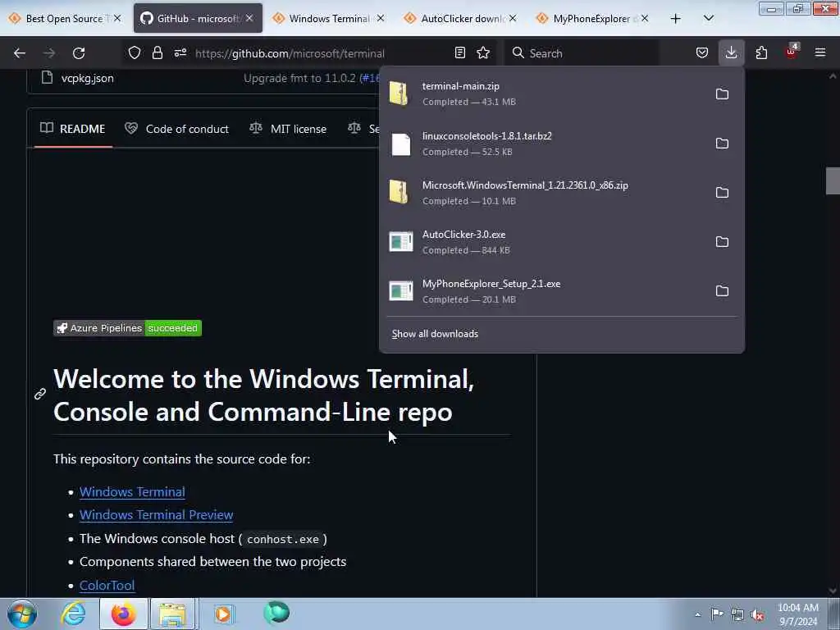Close the GitHub - microsoft tab
This screenshot has width=840, height=630.
[249, 18]
